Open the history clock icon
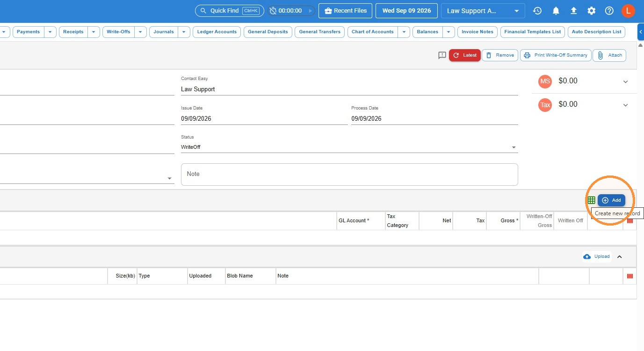Viewport: 644px width, 351px height. click(x=537, y=11)
